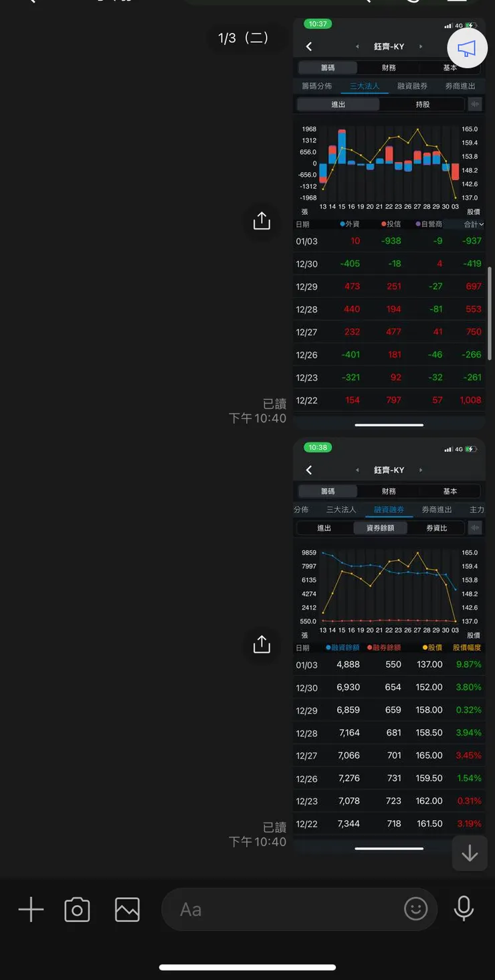Click the 10:37 time pill
Viewport: 495px width, 980px height.
(318, 24)
